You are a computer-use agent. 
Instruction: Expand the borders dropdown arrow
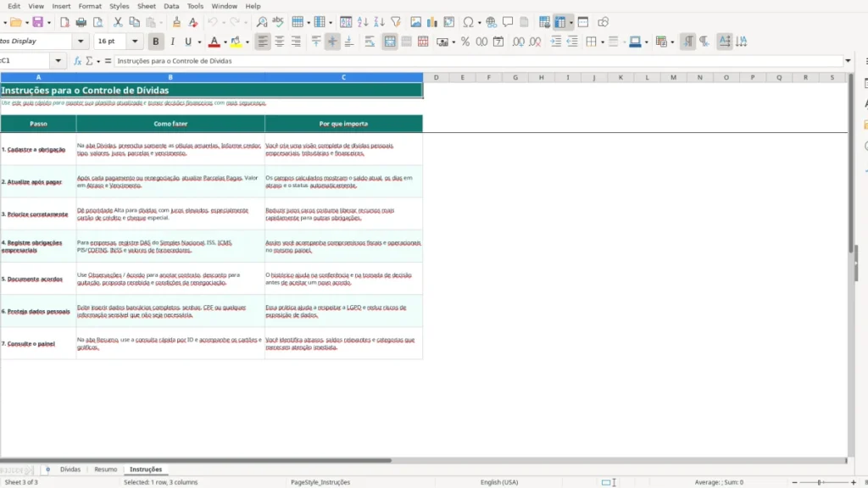(603, 42)
